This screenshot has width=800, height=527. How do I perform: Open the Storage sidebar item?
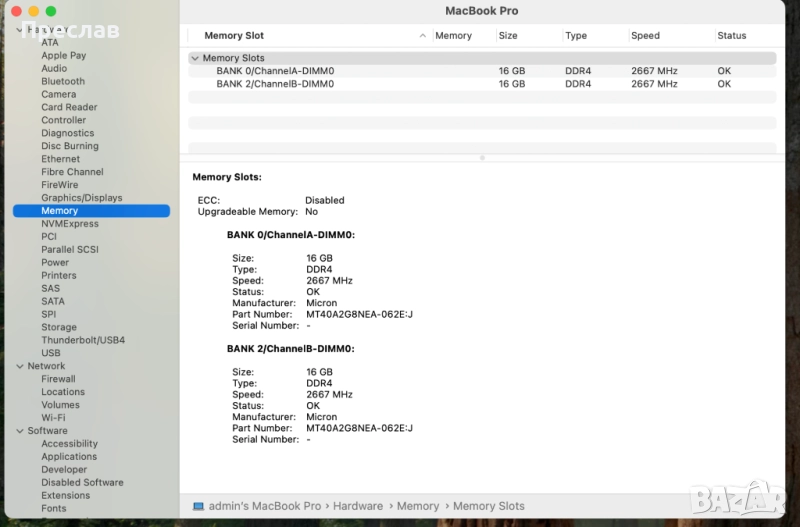point(59,327)
